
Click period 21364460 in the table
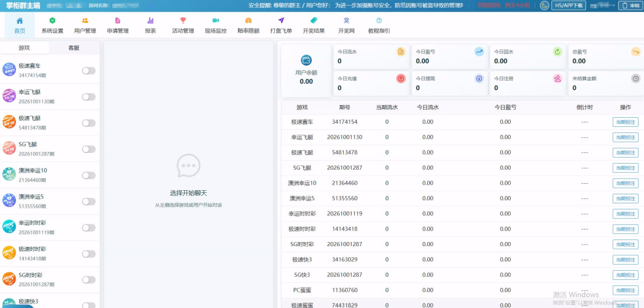point(345,183)
